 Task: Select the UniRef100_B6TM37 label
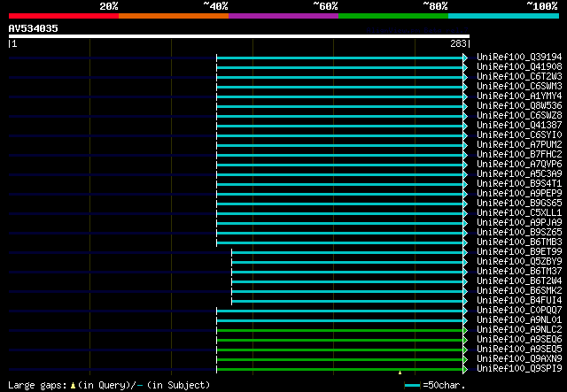[x=519, y=272]
